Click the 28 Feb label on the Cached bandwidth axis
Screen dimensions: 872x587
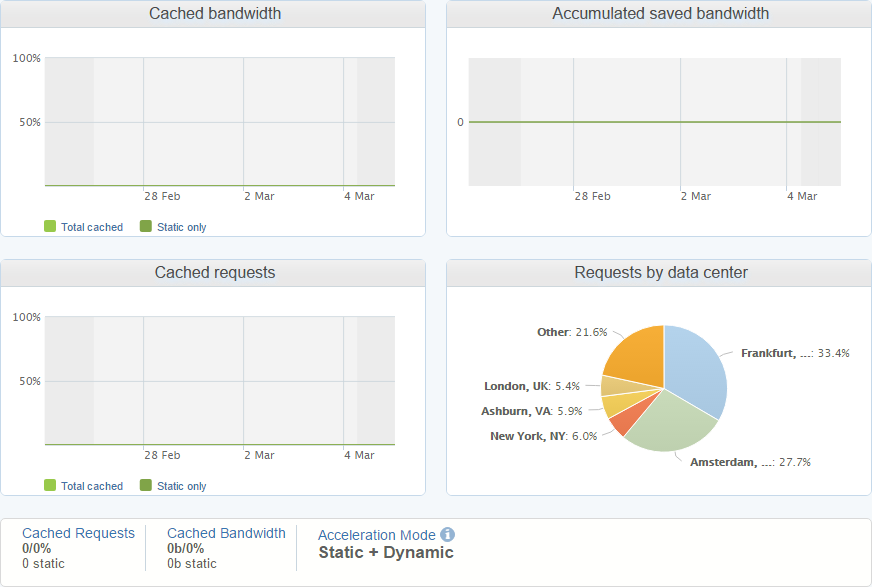coord(161,196)
